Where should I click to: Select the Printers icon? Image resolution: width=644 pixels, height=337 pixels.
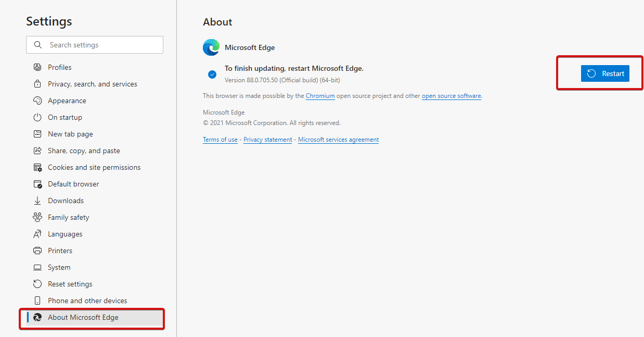pos(37,250)
